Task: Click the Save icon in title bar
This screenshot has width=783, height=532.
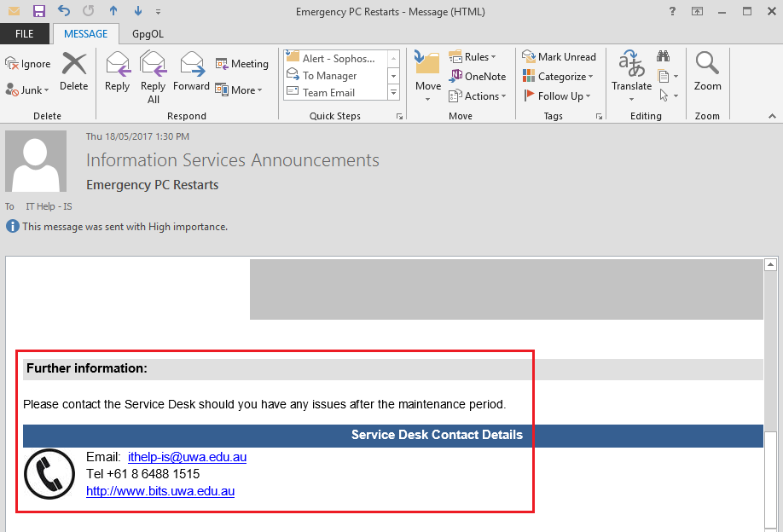Action: point(39,11)
